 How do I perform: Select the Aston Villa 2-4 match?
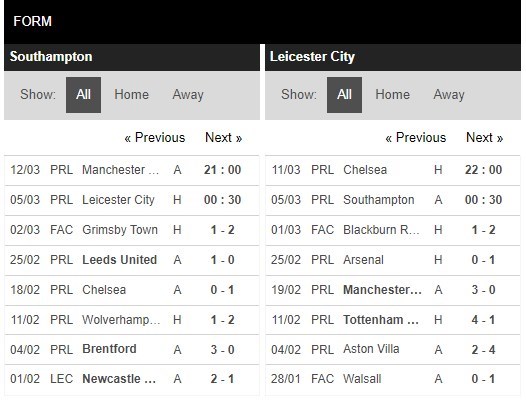393,349
